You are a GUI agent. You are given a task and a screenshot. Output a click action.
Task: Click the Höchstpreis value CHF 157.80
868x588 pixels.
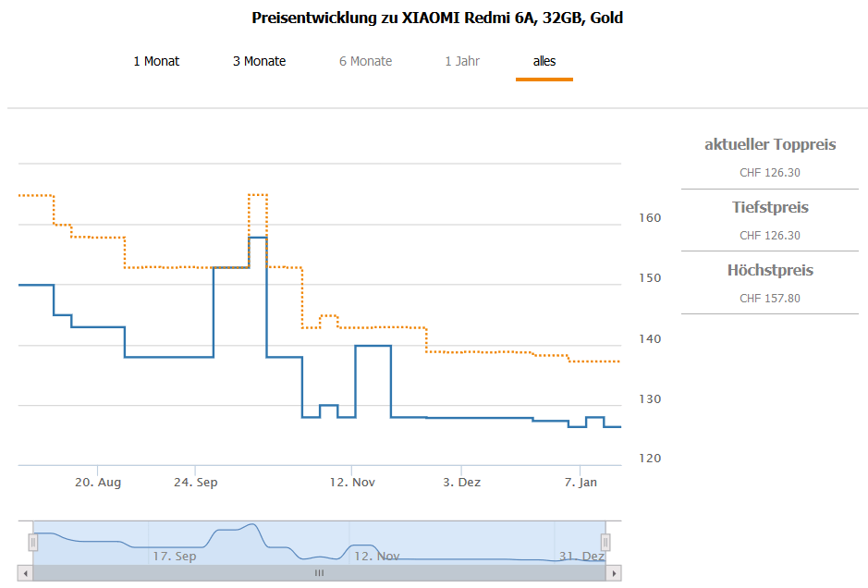pos(770,298)
